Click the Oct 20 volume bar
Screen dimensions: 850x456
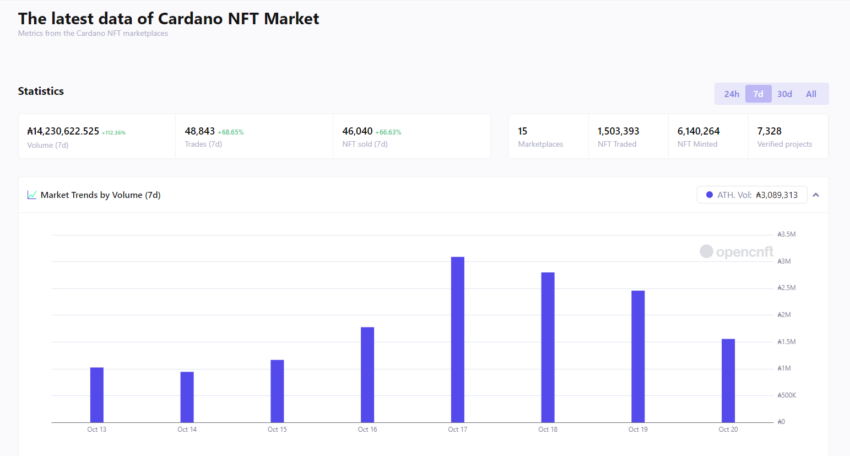[728, 381]
